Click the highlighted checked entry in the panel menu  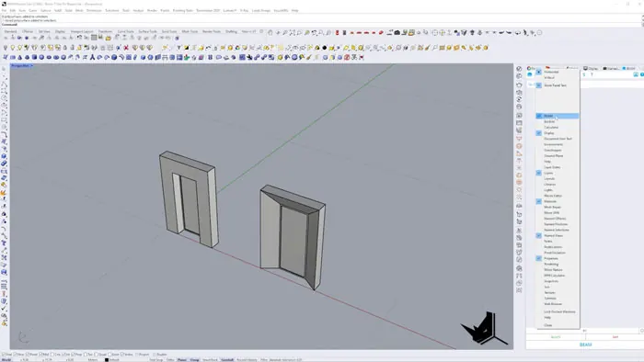[558, 116]
